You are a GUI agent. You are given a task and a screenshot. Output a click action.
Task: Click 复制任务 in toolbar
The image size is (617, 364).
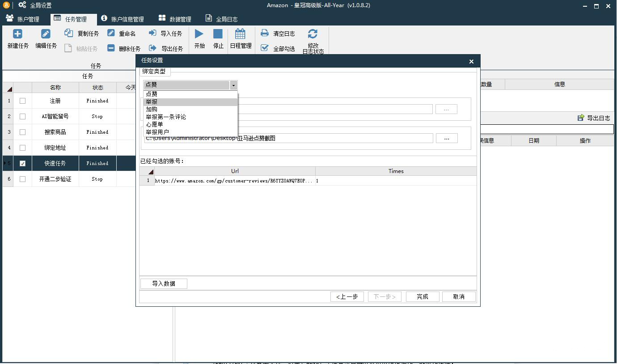[82, 34]
